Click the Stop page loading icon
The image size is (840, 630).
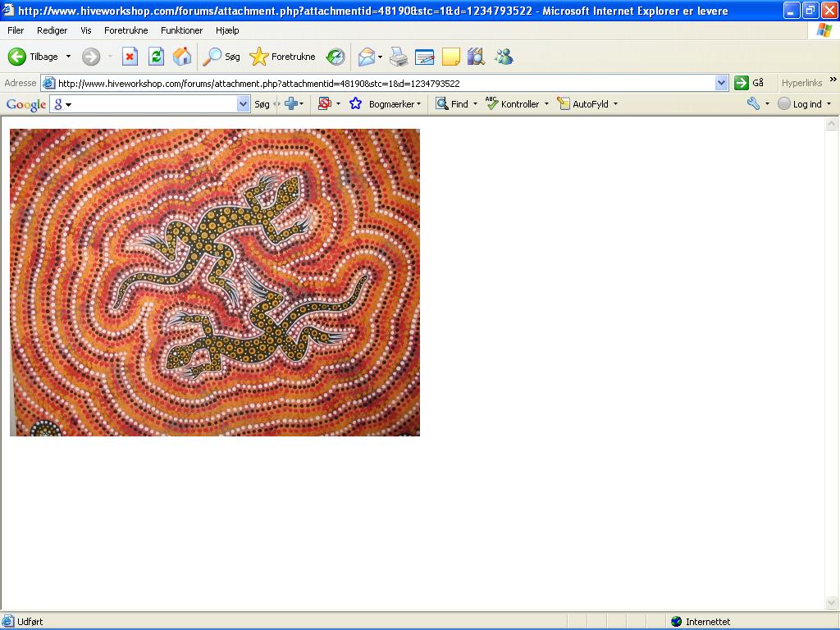pos(130,57)
